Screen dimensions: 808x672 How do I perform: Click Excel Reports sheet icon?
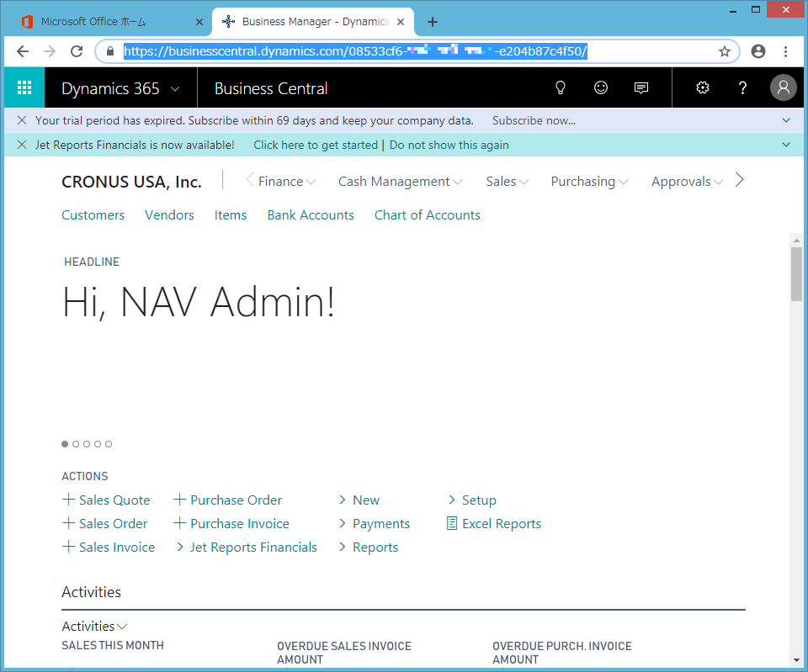451,523
